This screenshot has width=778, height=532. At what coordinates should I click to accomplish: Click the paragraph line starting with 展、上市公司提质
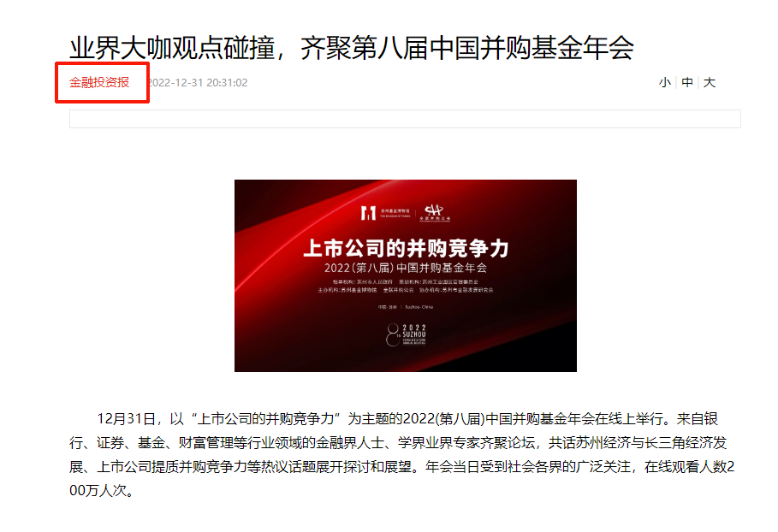pyautogui.click(x=402, y=466)
